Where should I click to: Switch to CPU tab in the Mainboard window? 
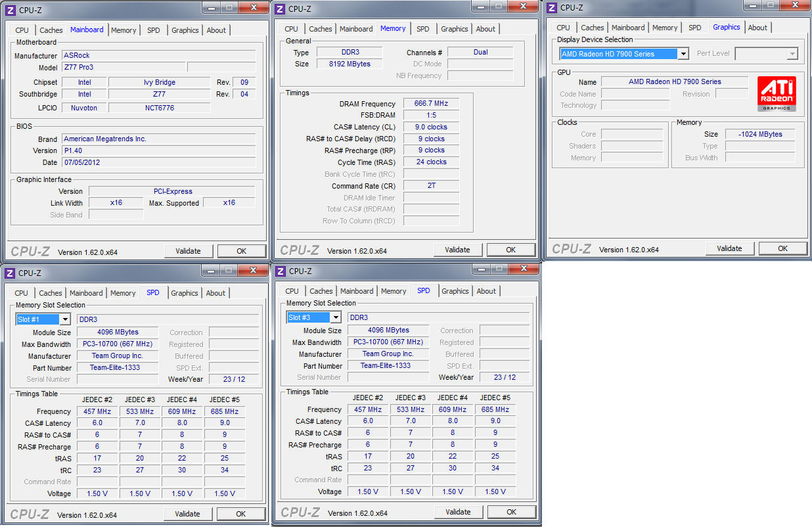[x=22, y=30]
